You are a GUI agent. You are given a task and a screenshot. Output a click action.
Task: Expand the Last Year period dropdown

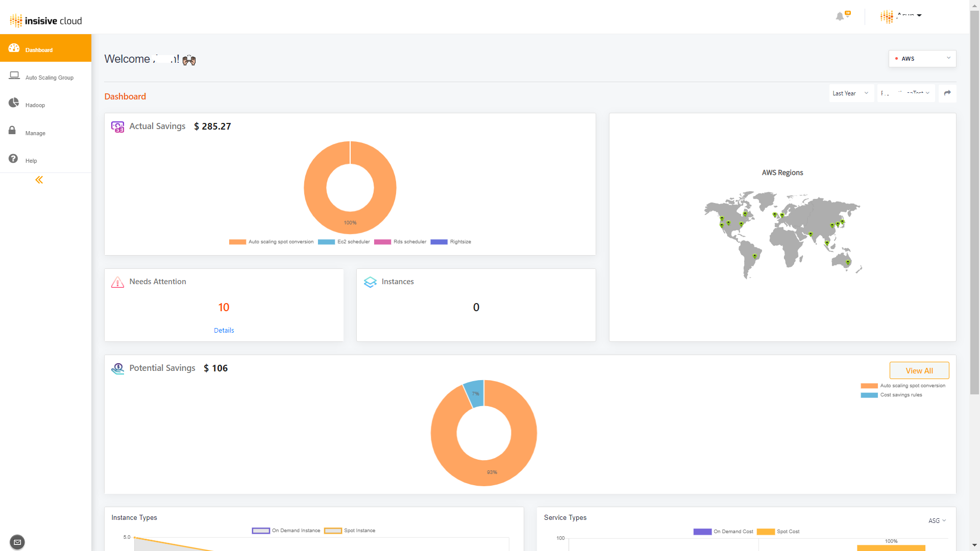(x=850, y=93)
